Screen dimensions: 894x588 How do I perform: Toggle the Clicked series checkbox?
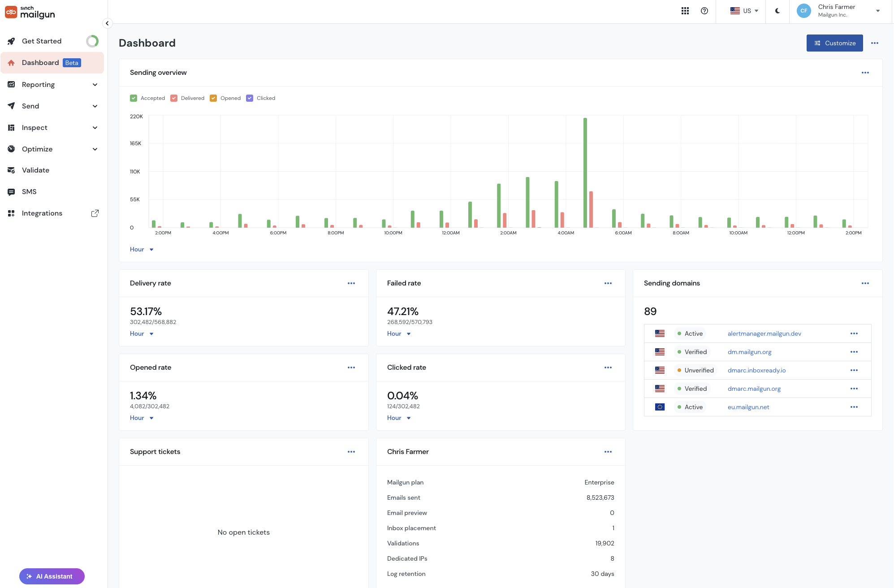(250, 98)
